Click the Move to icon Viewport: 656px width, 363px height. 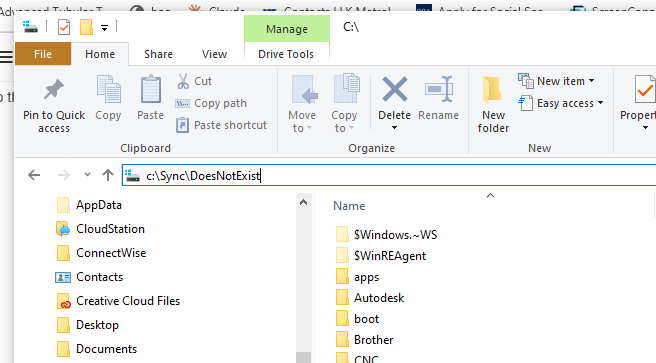tap(304, 89)
